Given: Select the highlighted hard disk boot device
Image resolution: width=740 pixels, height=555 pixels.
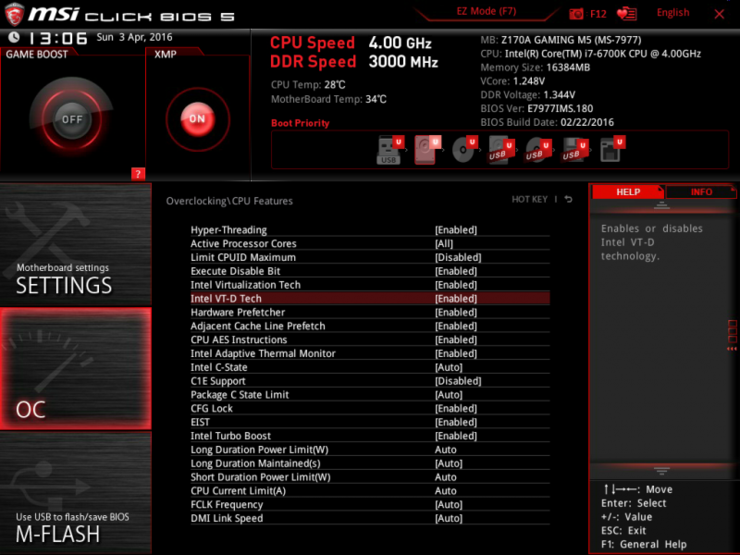Looking at the screenshot, I should [427, 150].
